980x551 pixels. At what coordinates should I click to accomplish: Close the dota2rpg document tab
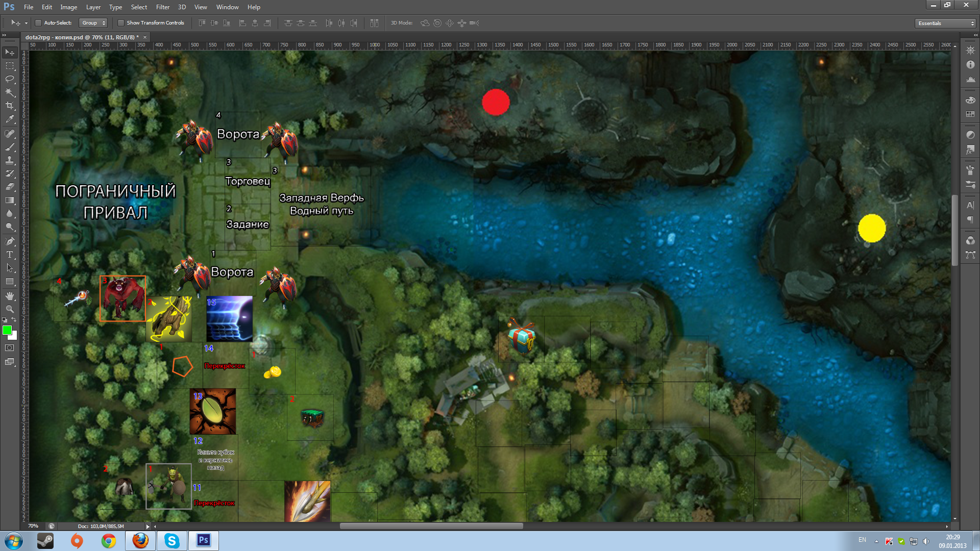[145, 37]
